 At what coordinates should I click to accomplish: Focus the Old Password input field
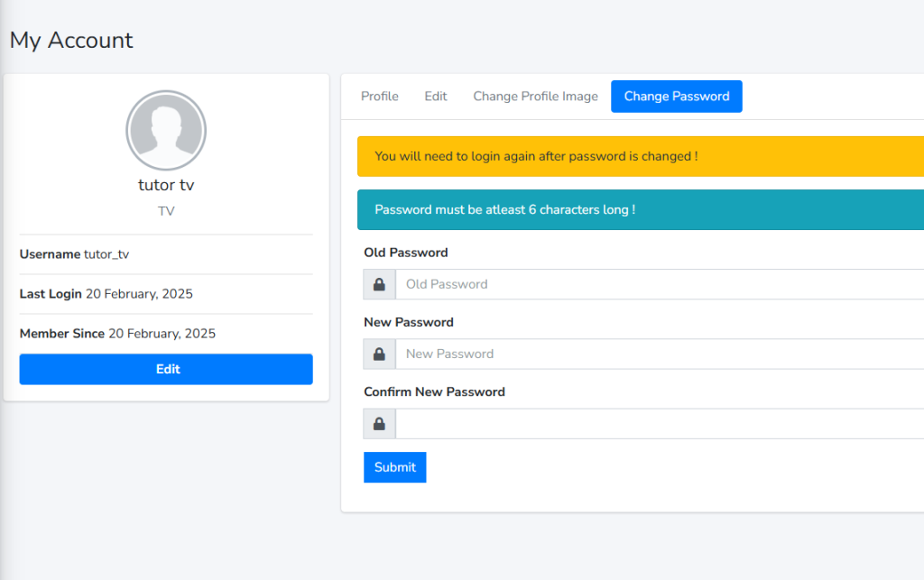(x=659, y=284)
